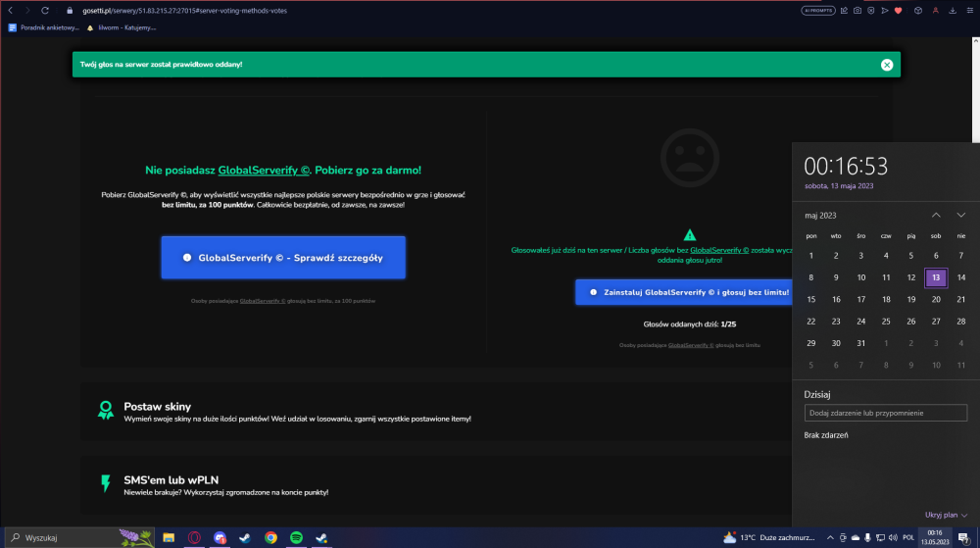Select day 20 in the May calendar
The width and height of the screenshot is (980, 548).
[x=936, y=299]
